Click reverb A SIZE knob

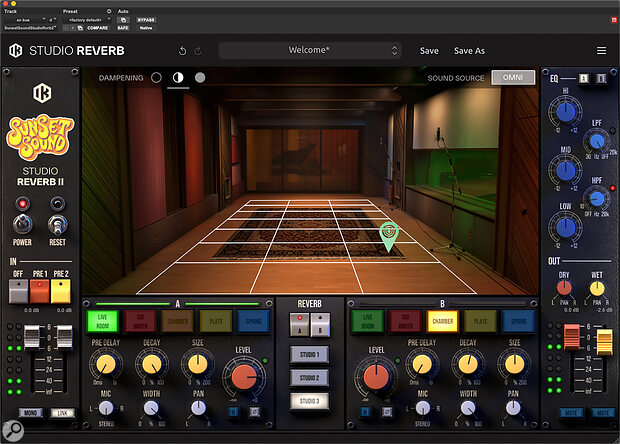point(198,364)
